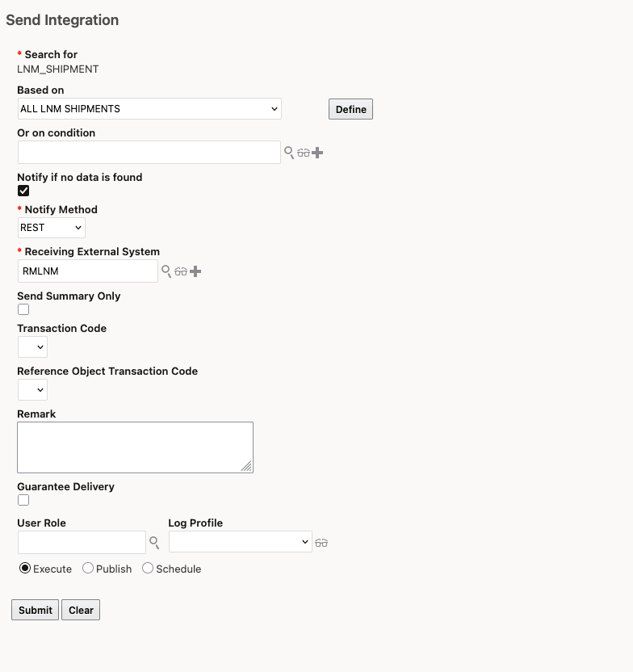View details via binoculars icon beside Receiving External System
633x672 pixels.
(x=180, y=271)
